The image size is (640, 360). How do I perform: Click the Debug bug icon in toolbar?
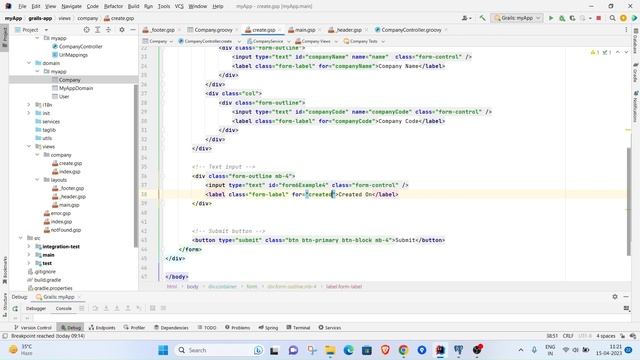click(562, 18)
